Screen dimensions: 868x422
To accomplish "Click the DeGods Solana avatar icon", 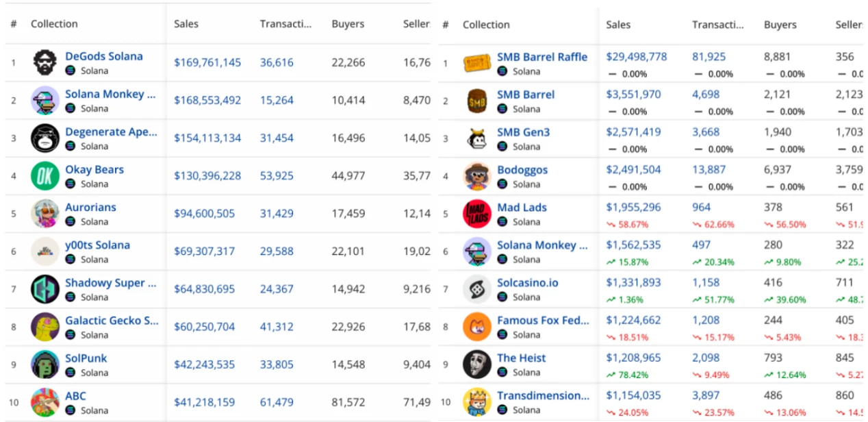I will coord(45,63).
